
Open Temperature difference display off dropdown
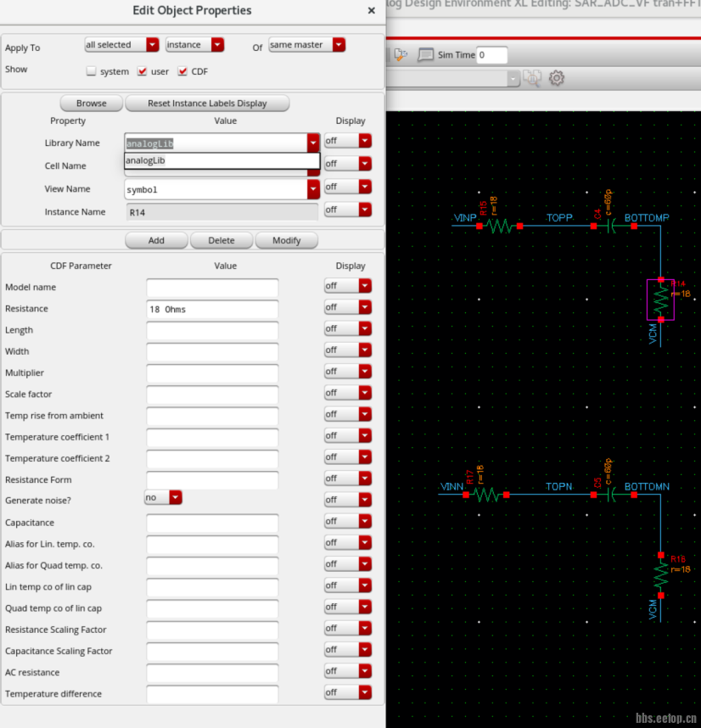(348, 692)
